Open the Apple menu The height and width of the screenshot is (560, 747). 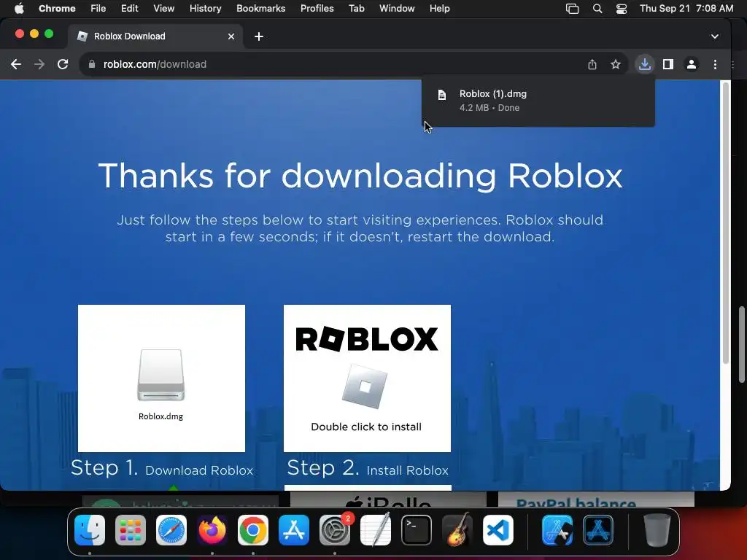(19, 8)
